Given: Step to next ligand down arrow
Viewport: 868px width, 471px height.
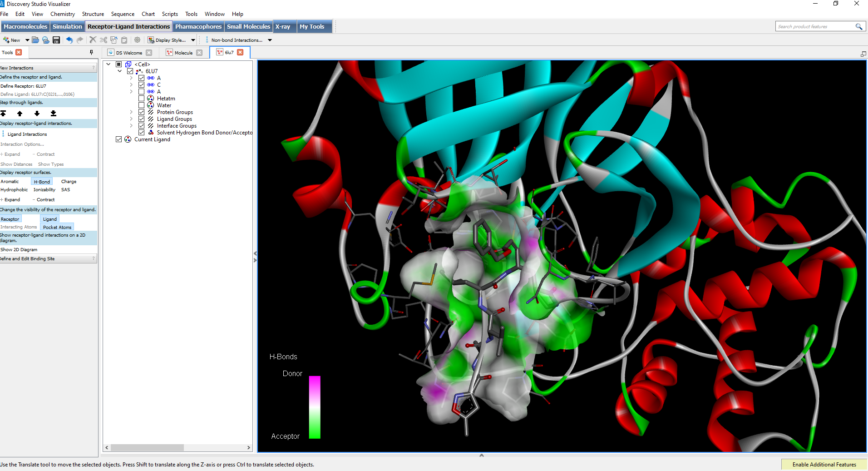Looking at the screenshot, I should coord(37,114).
